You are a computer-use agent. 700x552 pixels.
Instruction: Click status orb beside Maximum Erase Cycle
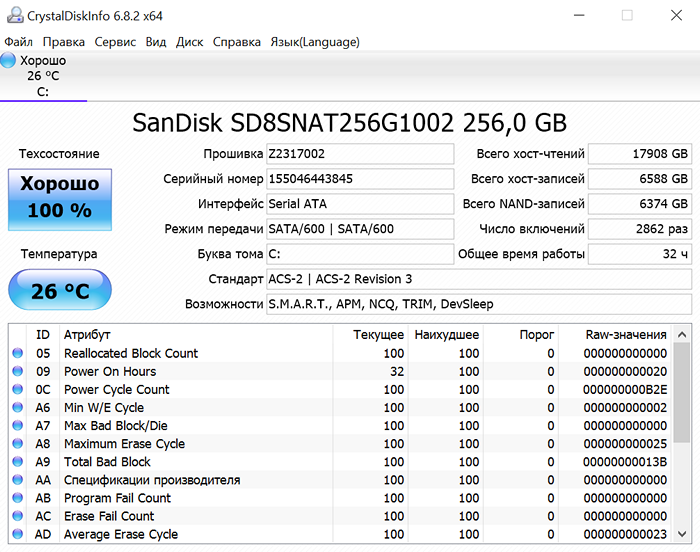click(18, 444)
